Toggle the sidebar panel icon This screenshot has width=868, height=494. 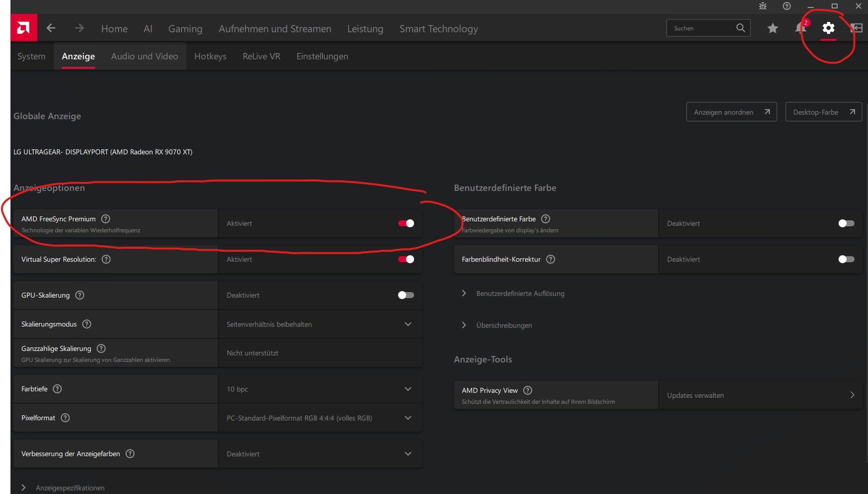(x=856, y=28)
